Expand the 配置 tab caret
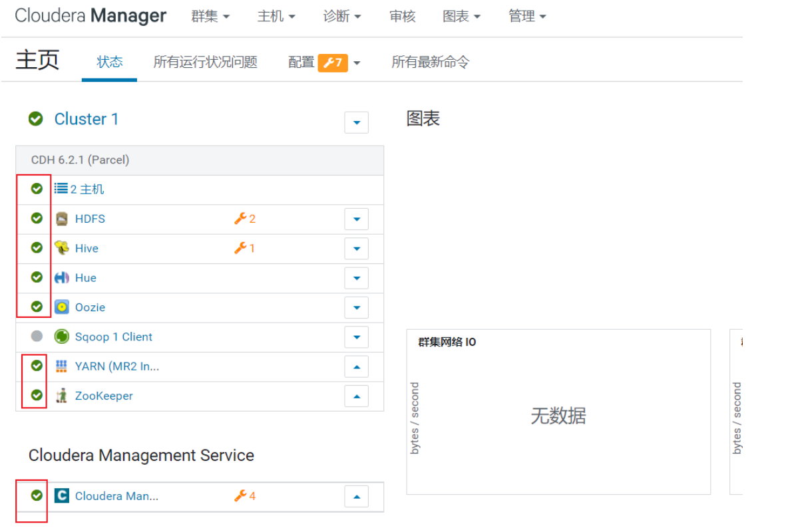Viewport: 786px width, 532px height. [x=357, y=63]
